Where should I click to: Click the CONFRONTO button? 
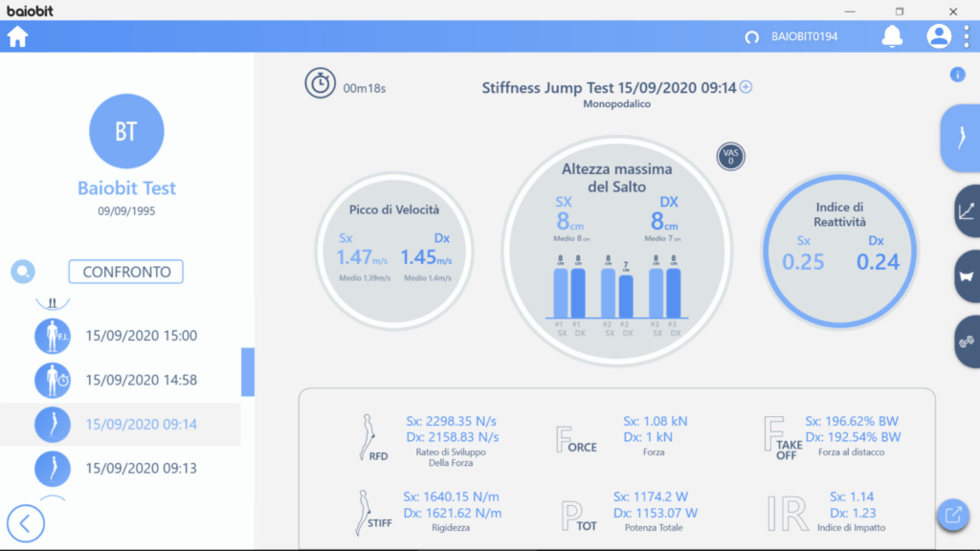(x=125, y=272)
